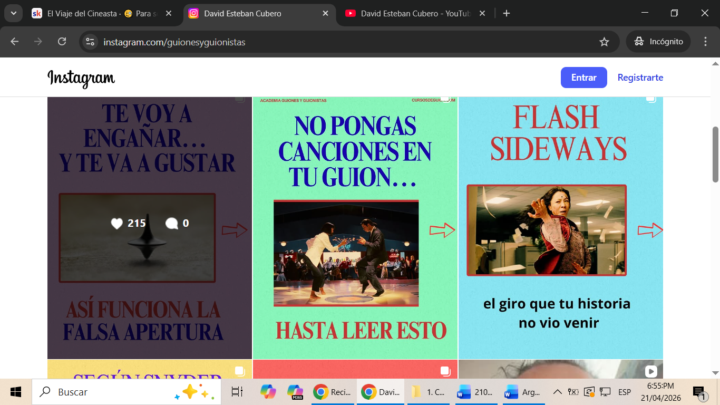Open the Windows Start menu
The width and height of the screenshot is (720, 405).
click(16, 392)
